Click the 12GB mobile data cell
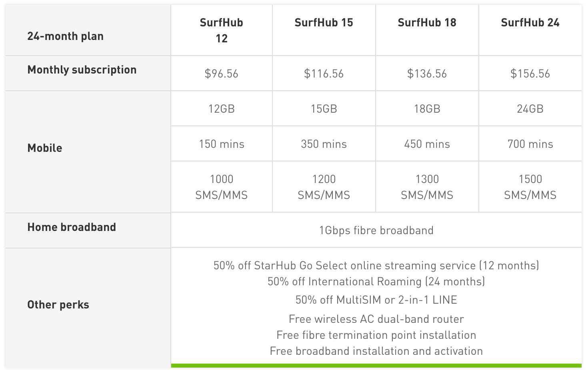Image resolution: width=588 pixels, height=370 pixels. coord(221,109)
